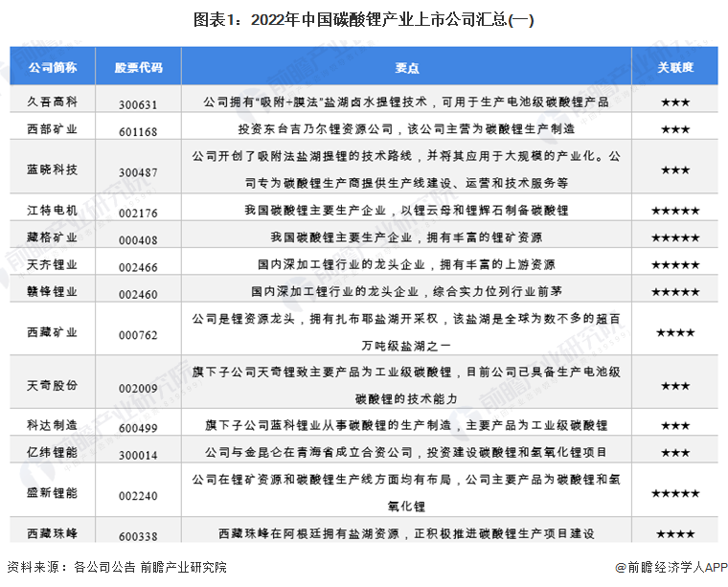Click 赣锋锂业 key point about 综合实力
The height and width of the screenshot is (587, 728).
point(406,291)
